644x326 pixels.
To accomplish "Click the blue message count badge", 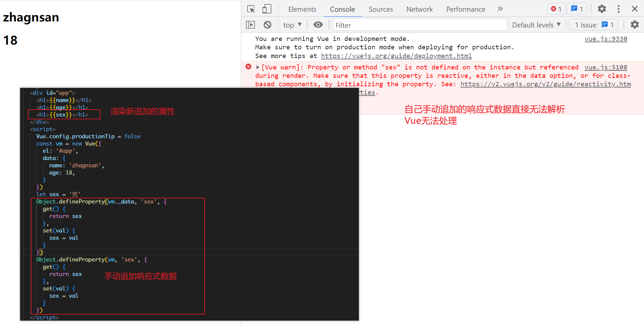I will (577, 9).
